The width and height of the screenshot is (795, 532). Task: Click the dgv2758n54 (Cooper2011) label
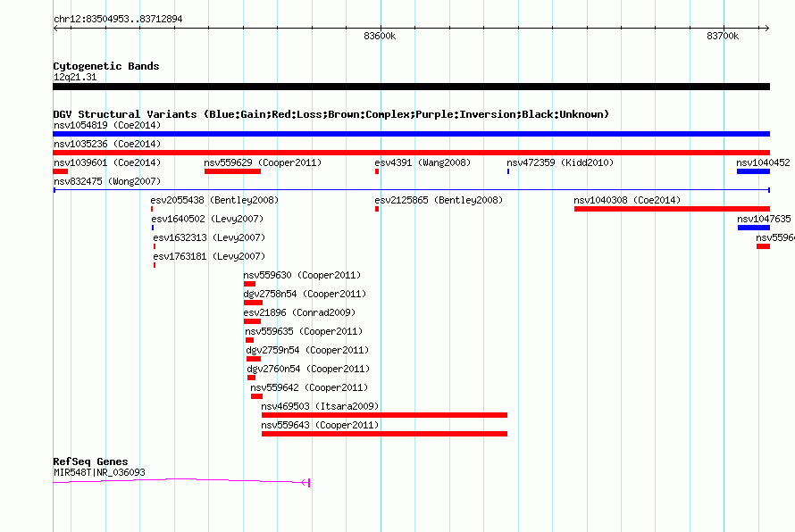305,294
